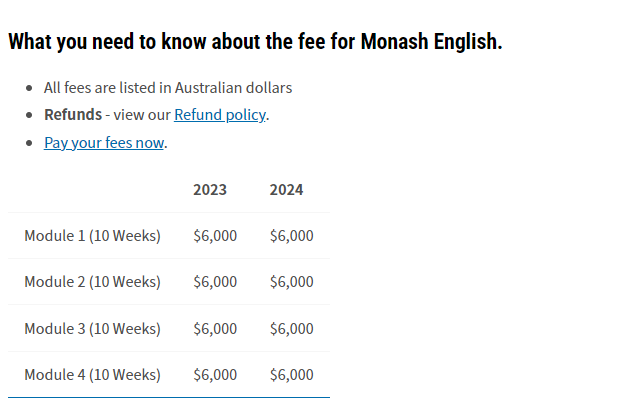This screenshot has height=411, width=629.
Task: Click the 2023 fee for Module 1
Action: (215, 236)
